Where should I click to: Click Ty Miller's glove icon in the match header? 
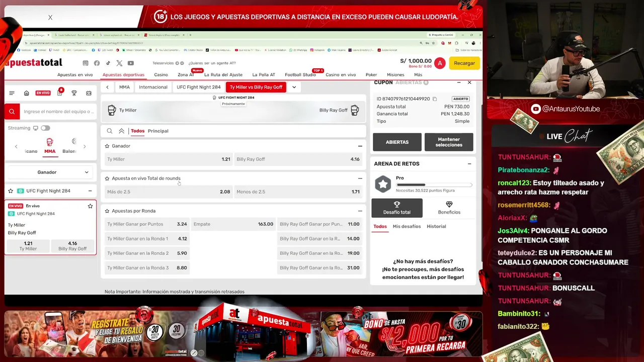click(x=112, y=110)
